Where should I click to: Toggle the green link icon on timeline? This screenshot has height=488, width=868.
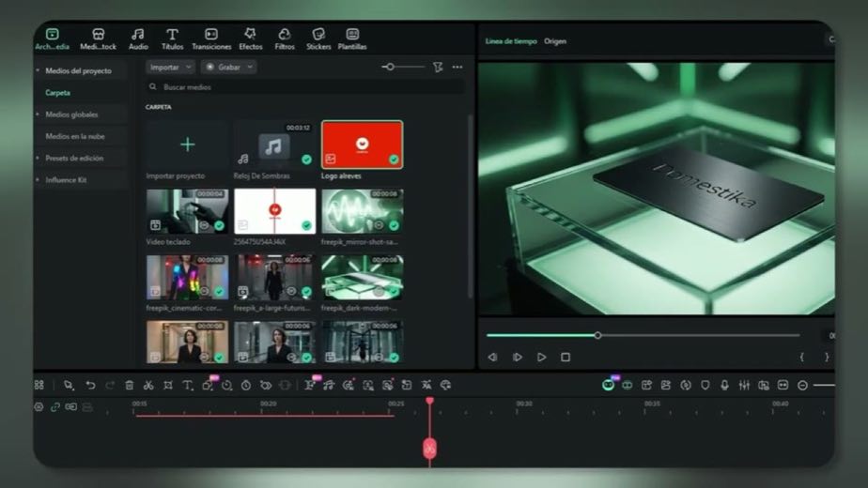[x=55, y=407]
